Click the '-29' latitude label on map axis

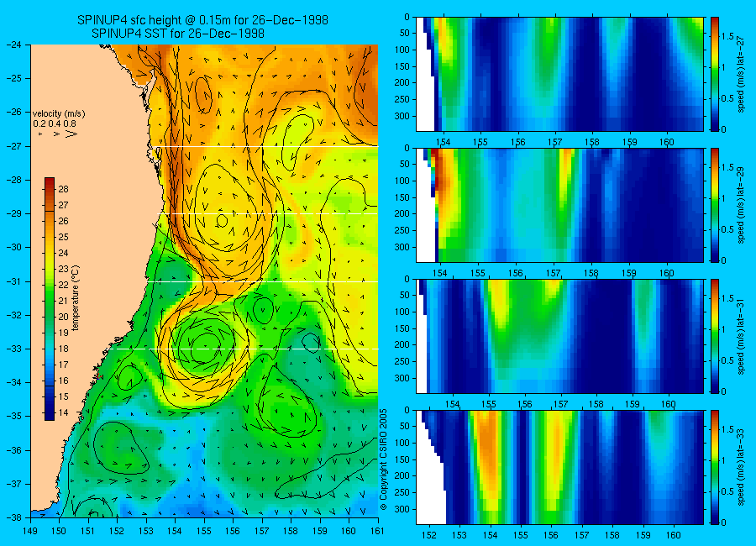[x=14, y=213]
